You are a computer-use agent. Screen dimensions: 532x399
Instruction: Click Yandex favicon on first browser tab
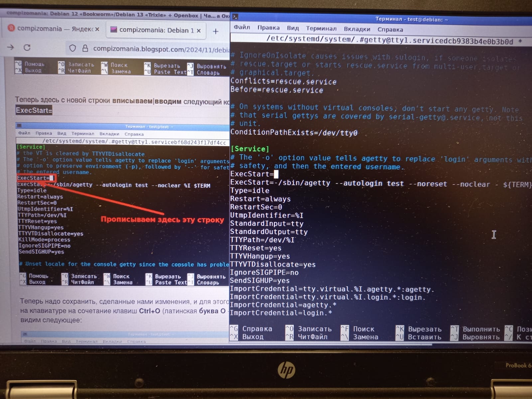coord(11,28)
